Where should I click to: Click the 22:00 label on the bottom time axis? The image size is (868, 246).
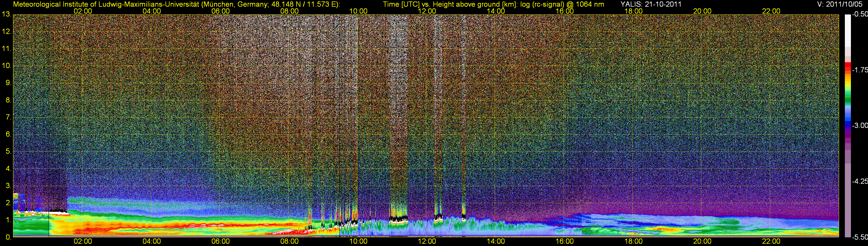pos(771,241)
